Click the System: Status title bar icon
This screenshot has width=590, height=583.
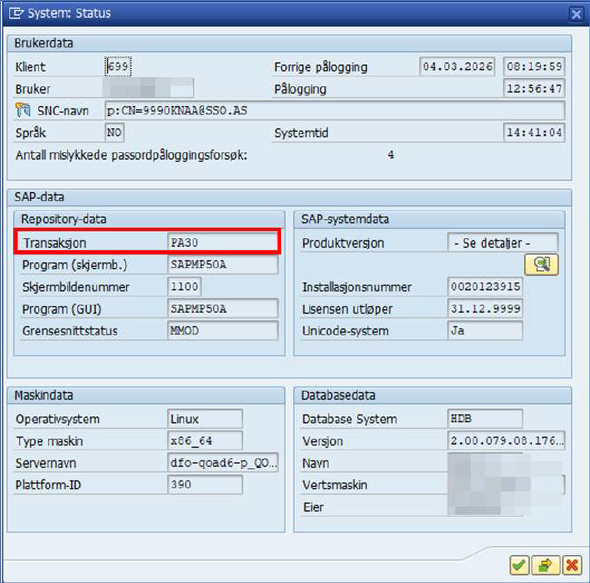(16, 14)
